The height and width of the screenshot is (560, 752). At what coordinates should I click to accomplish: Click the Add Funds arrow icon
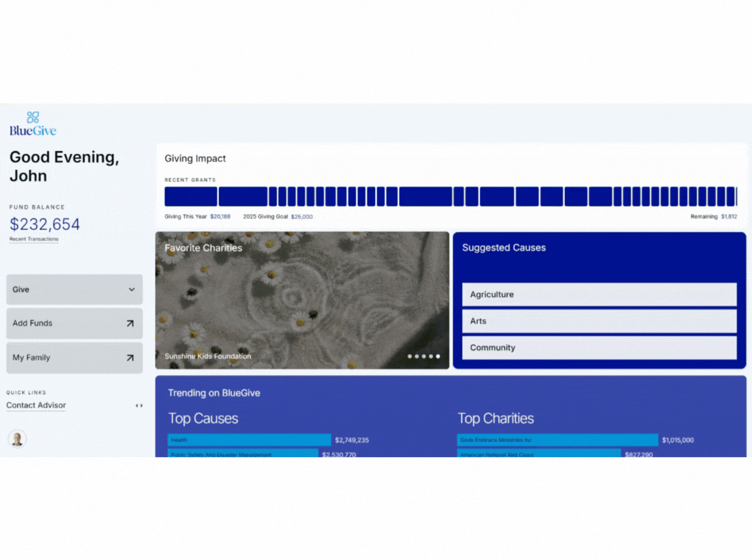[130, 323]
